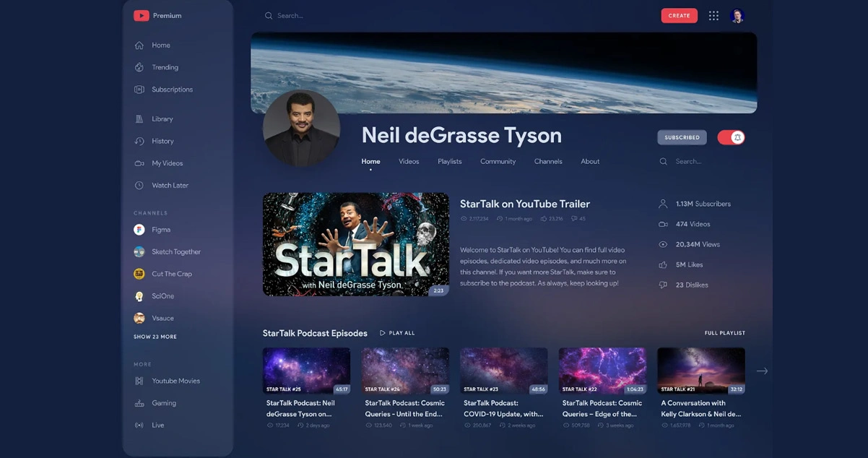Viewport: 868px width, 458px height.
Task: Switch to the Channels tab
Action: (x=548, y=162)
